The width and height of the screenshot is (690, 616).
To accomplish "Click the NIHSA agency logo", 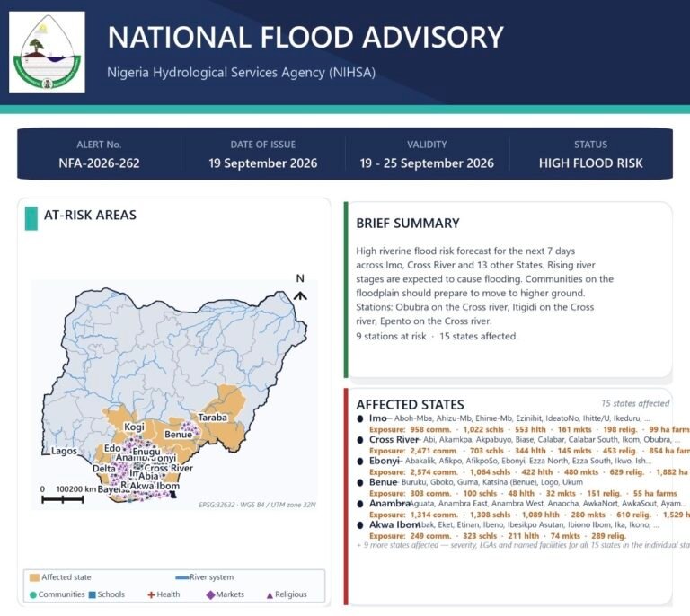I will coord(47,52).
